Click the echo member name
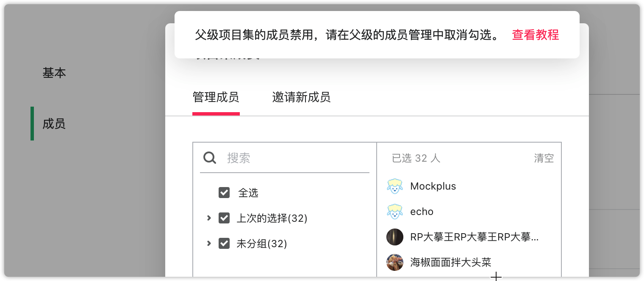The image size is (644, 281). [x=422, y=212]
